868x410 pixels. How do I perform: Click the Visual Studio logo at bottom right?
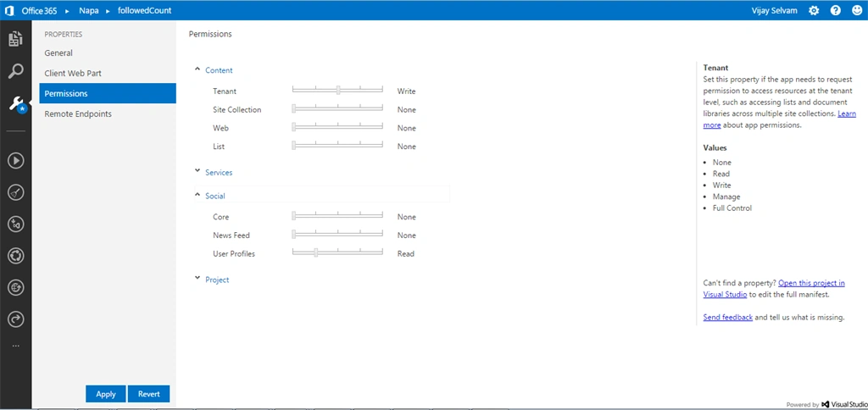pyautogui.click(x=845, y=404)
